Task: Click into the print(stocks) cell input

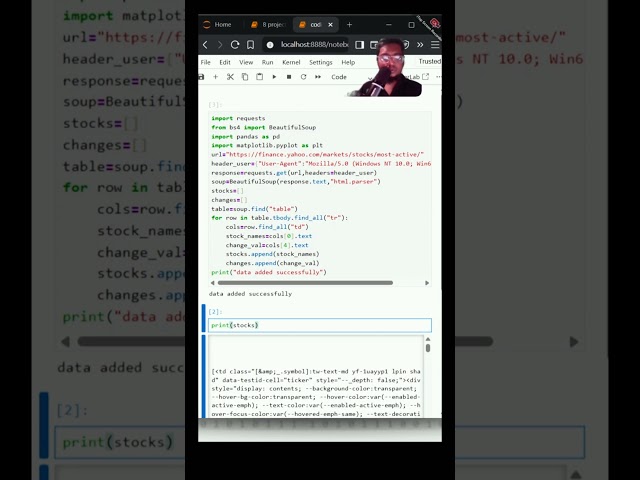Action: pyautogui.click(x=320, y=325)
